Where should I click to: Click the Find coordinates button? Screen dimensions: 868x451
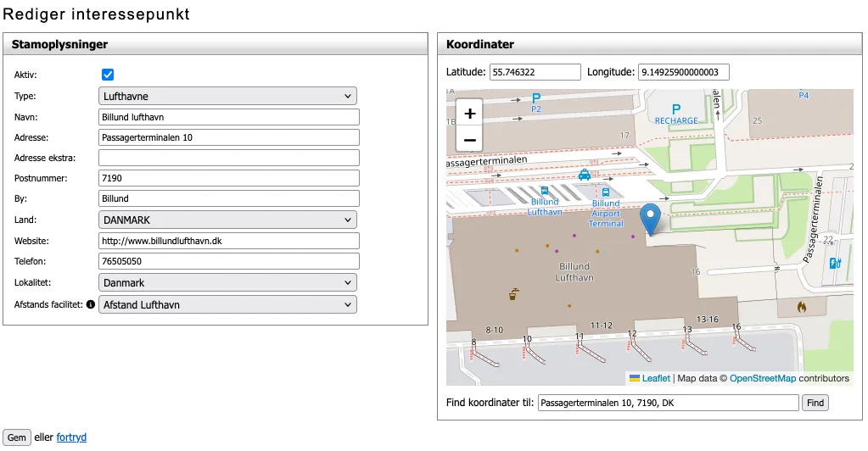(815, 403)
